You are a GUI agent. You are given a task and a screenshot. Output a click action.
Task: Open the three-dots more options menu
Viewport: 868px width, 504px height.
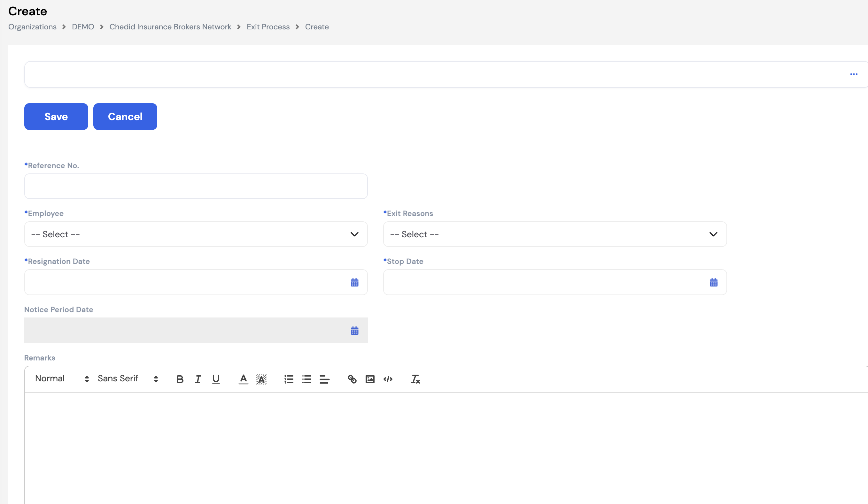(x=854, y=74)
